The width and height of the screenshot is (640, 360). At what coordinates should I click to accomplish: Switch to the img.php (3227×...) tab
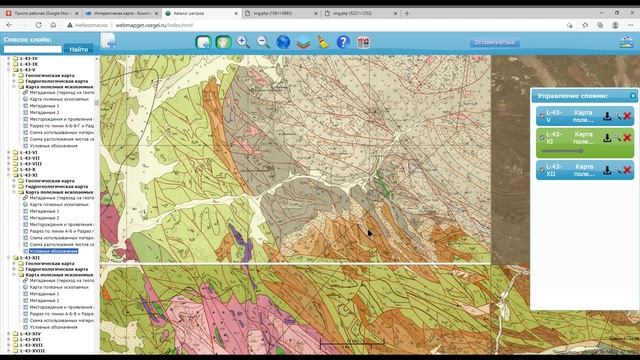coord(361,13)
